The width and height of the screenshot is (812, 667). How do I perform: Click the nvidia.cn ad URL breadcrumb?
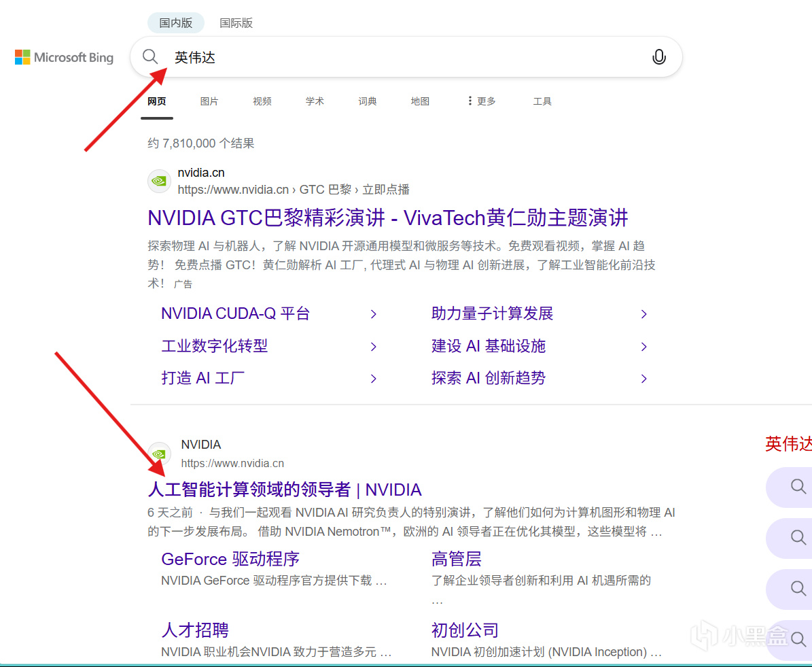pos(294,190)
